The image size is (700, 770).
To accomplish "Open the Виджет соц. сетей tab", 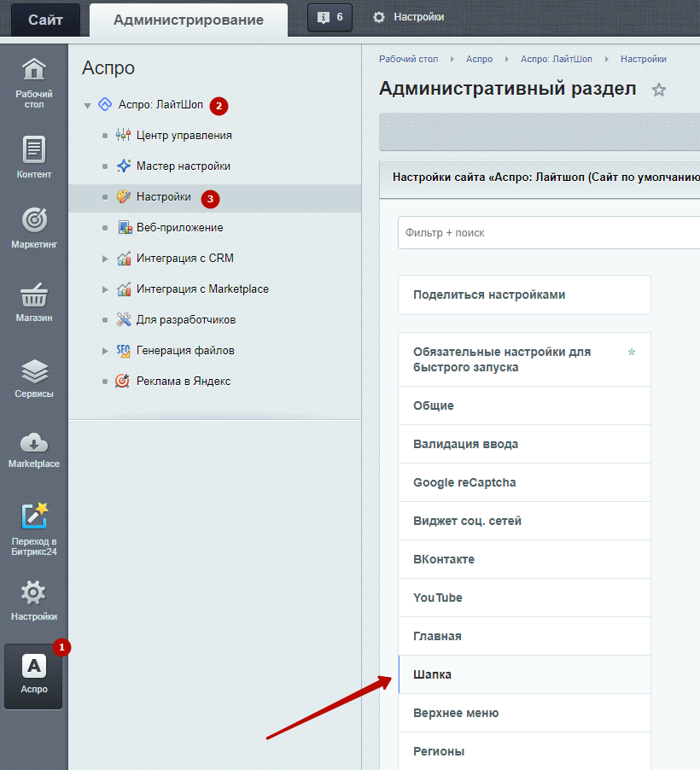I will [x=524, y=521].
